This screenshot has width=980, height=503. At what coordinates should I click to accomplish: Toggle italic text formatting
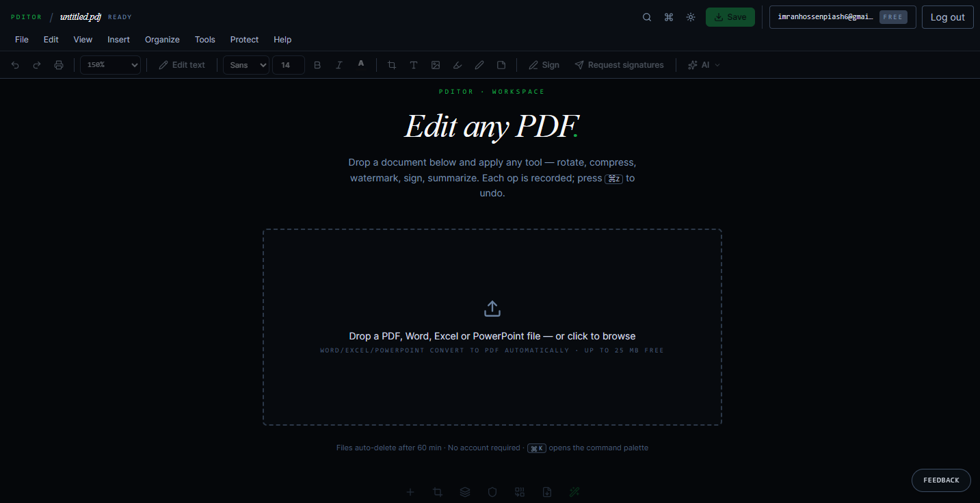click(x=339, y=65)
